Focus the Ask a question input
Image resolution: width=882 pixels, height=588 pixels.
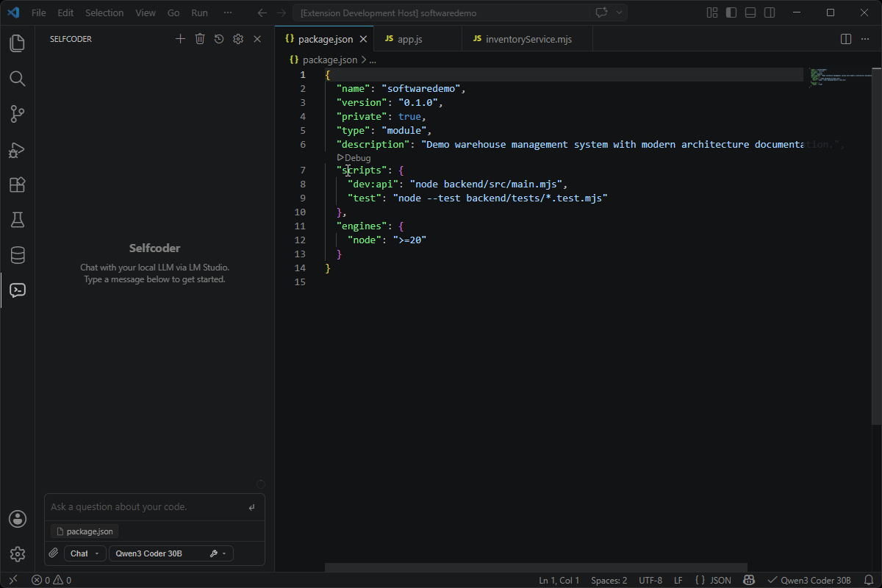[146, 507]
